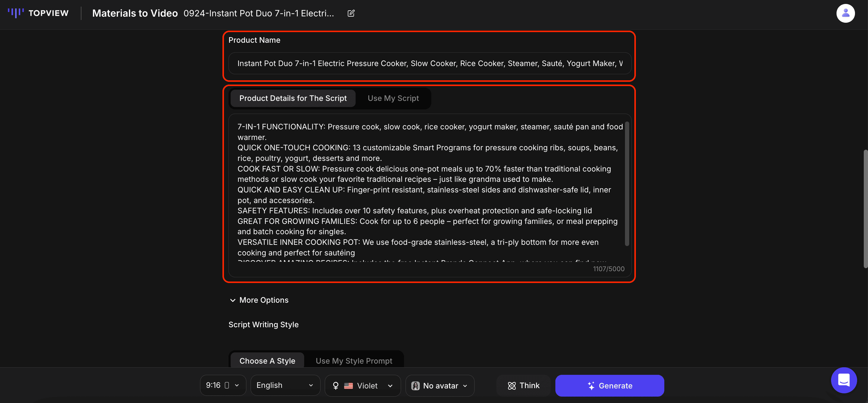The height and width of the screenshot is (403, 868).
Task: Open the 9:16 aspect ratio dropdown
Action: 222,385
